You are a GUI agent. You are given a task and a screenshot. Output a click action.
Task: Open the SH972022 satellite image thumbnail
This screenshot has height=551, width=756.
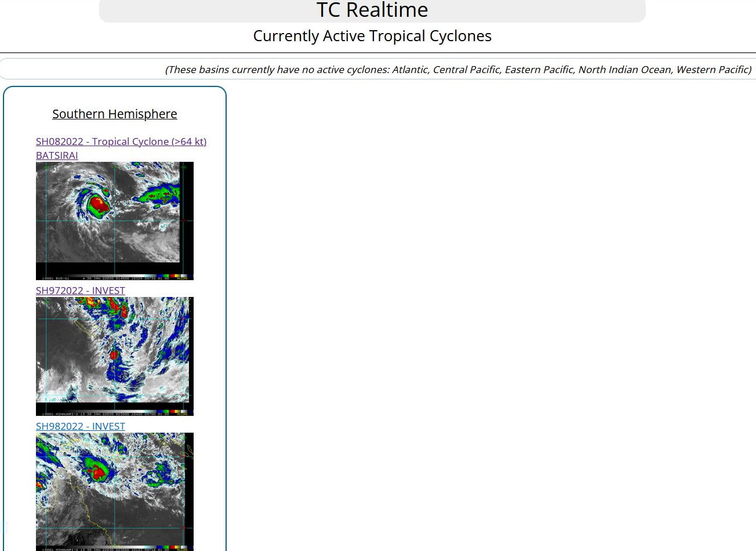(114, 356)
